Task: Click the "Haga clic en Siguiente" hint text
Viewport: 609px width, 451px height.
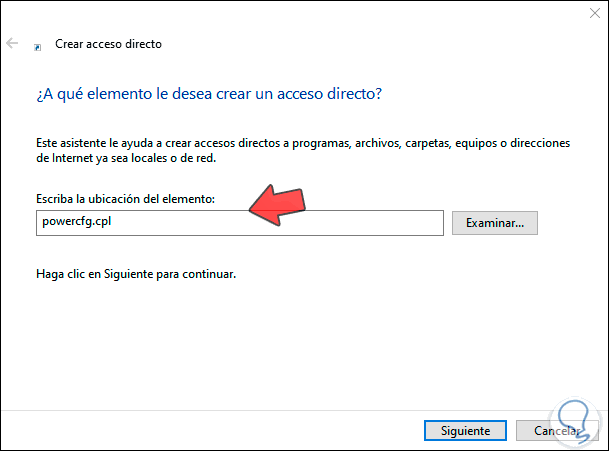Action: tap(135, 273)
